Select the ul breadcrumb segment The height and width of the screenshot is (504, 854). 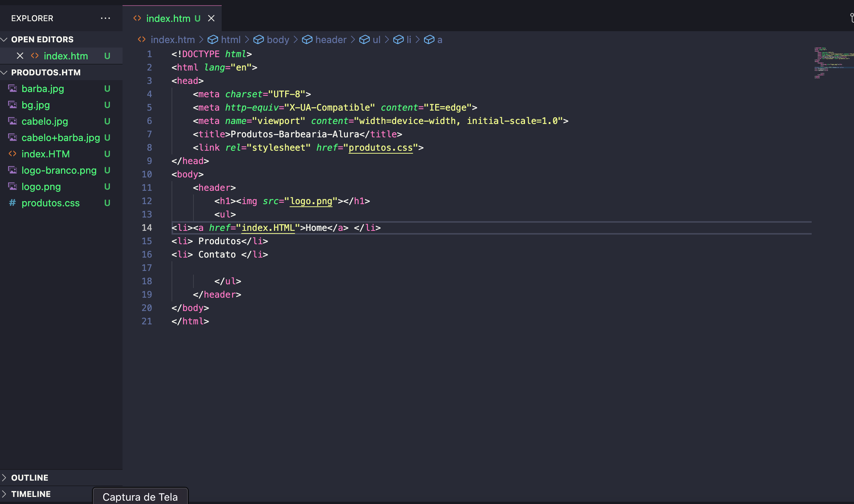[x=377, y=40]
